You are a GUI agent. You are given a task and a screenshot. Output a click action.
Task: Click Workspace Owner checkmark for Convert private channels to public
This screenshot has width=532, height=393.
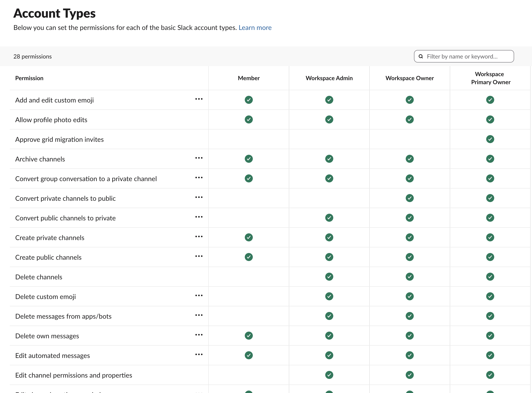[x=410, y=198]
